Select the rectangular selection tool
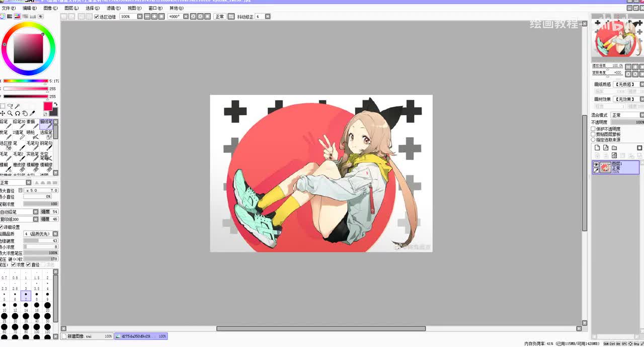 pyautogui.click(x=3, y=106)
